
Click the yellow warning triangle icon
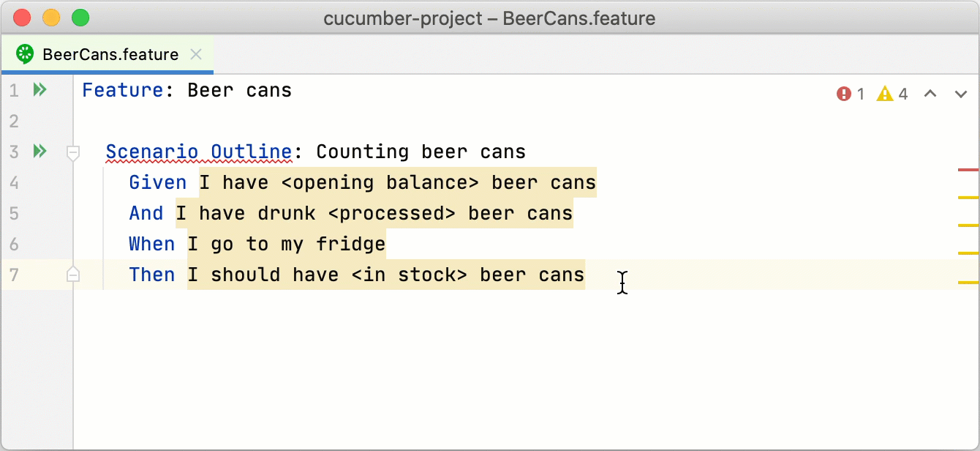point(885,94)
